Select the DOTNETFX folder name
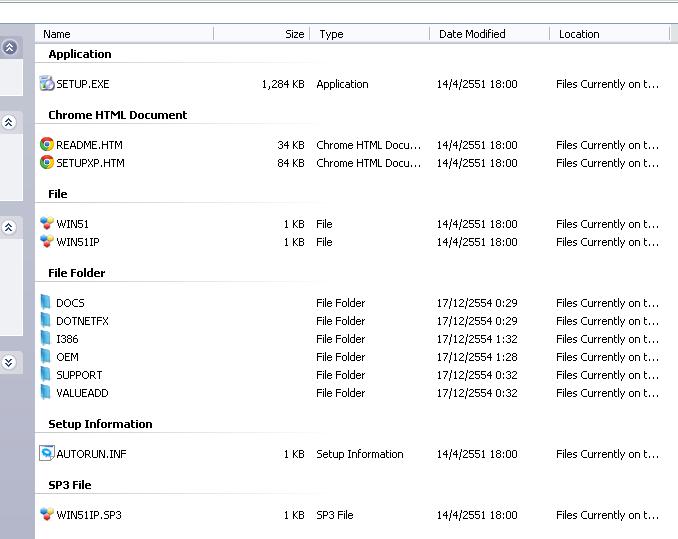Viewport: 678px width, 539px height. [82, 321]
